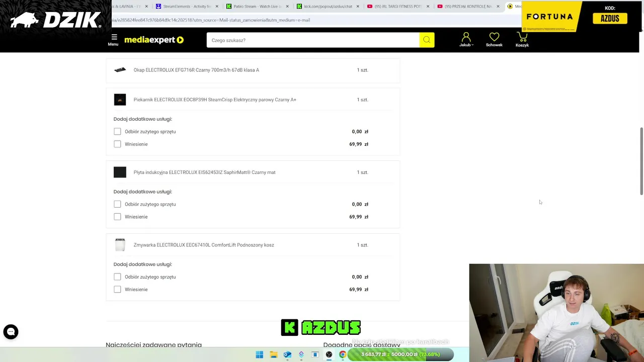The width and height of the screenshot is (644, 362).
Task: Click the Zmywarka ELECTROLUX product thumbnail
Action: (120, 245)
